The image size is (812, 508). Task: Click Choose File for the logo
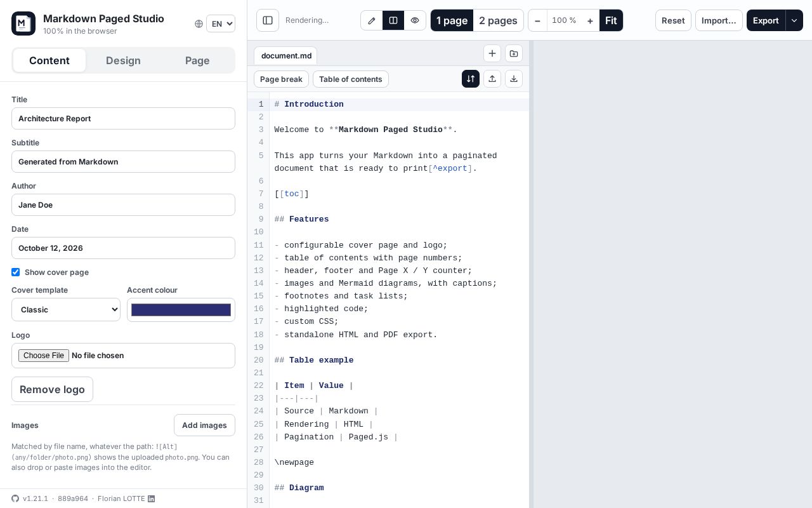pos(43,356)
